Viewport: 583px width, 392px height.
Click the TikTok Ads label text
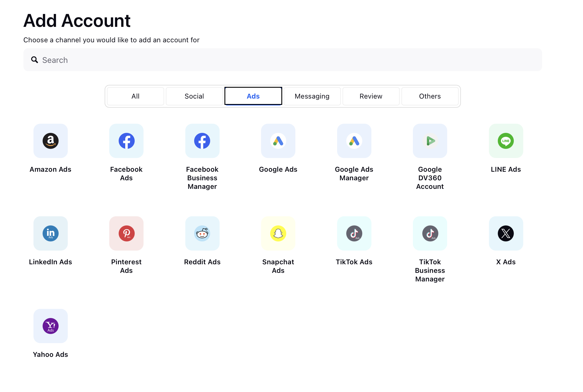pyautogui.click(x=354, y=262)
